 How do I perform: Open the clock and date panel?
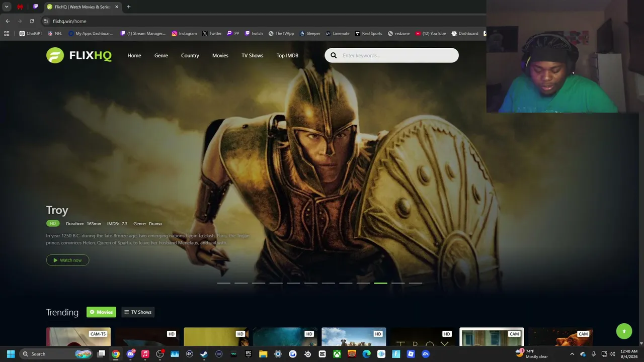pos(629,354)
